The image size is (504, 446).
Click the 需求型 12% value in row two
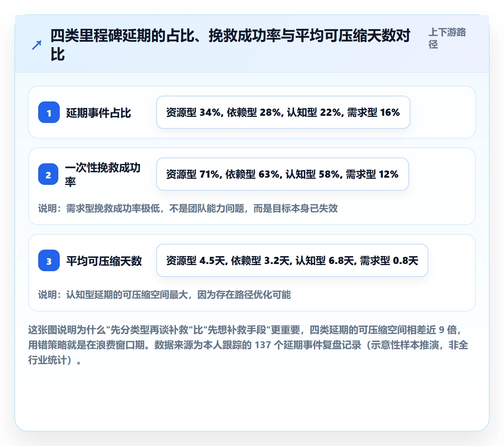pos(372,174)
